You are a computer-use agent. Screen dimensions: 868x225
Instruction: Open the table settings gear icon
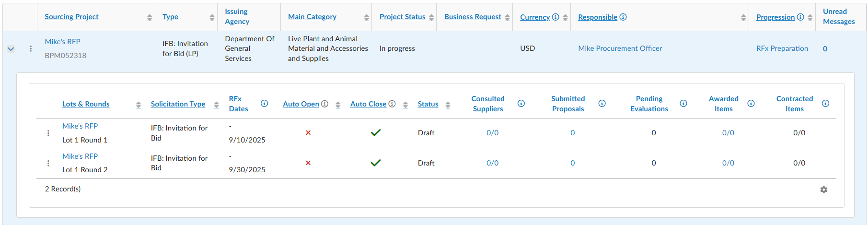click(823, 189)
